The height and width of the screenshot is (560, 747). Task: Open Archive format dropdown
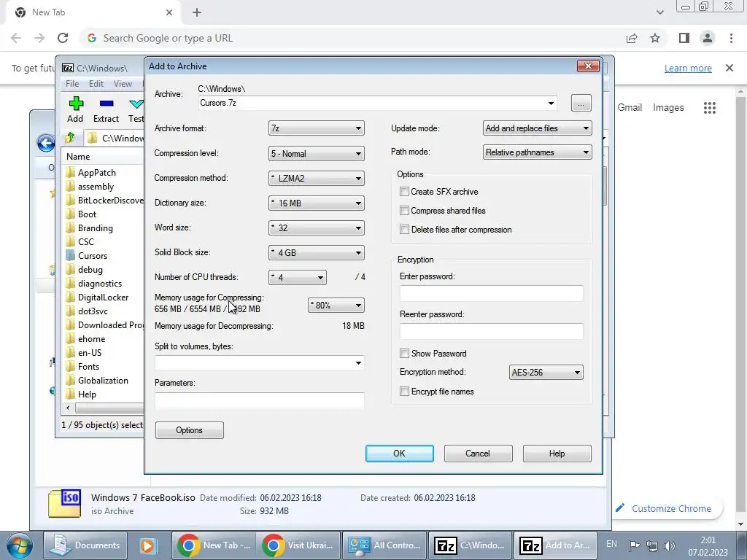coord(317,128)
